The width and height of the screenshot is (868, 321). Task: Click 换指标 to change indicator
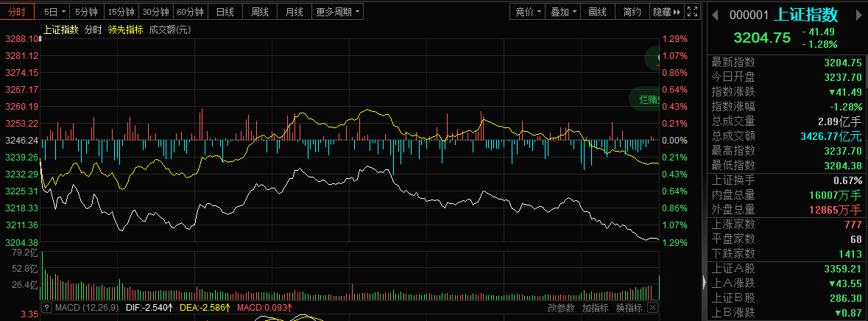click(629, 307)
